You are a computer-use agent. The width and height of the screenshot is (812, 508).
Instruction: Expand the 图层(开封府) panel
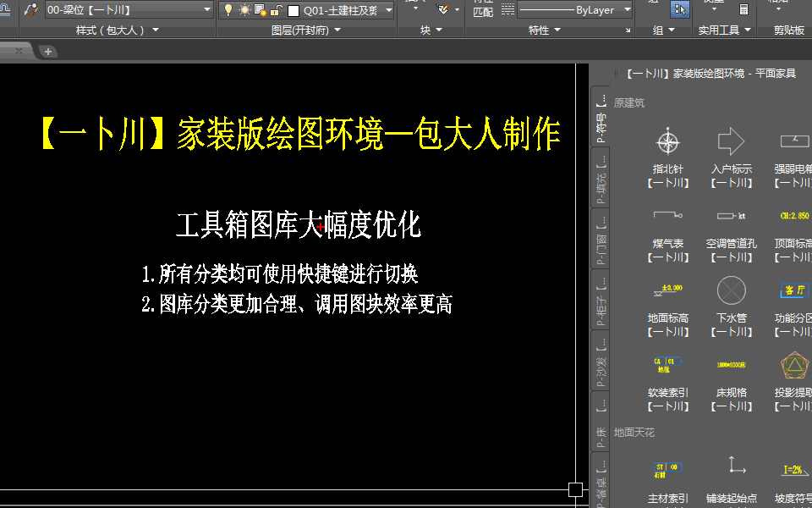click(x=306, y=30)
